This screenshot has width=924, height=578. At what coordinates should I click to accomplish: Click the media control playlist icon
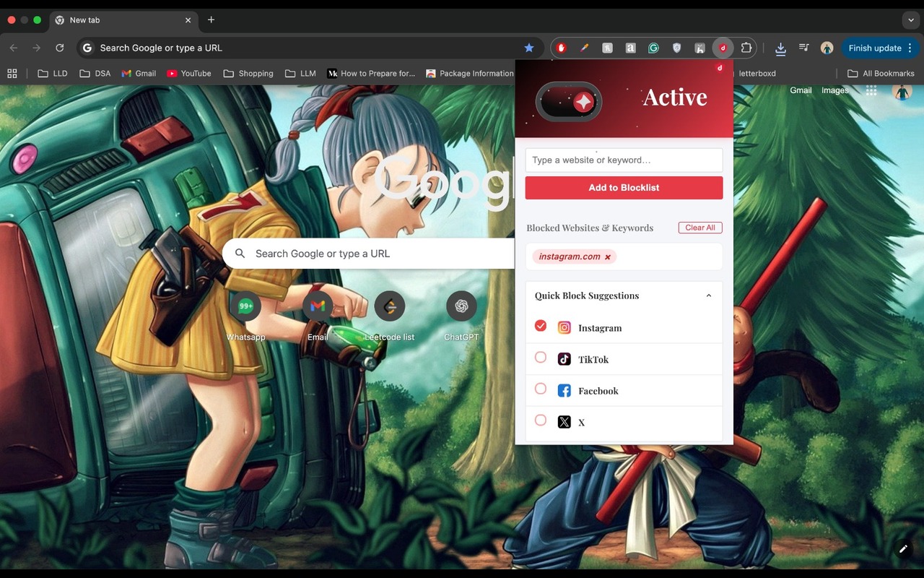click(x=803, y=48)
